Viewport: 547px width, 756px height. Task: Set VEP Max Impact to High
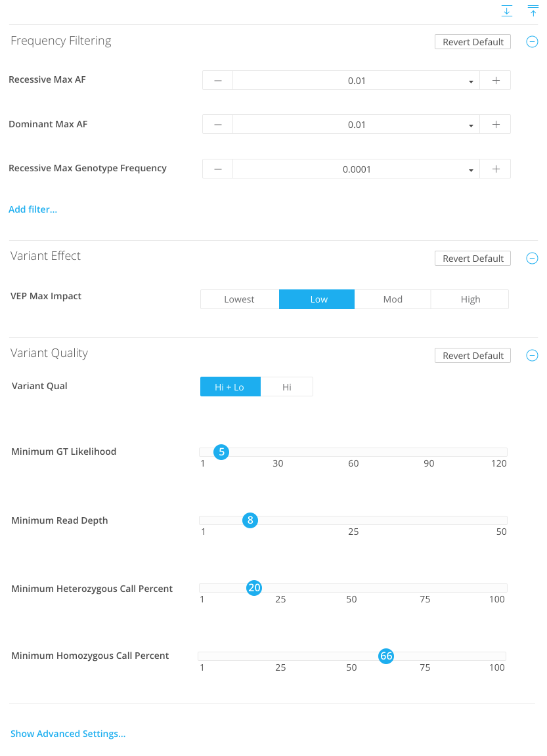point(470,299)
